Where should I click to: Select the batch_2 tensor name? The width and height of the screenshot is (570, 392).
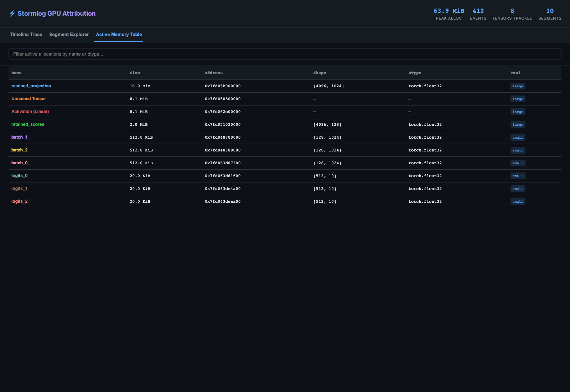point(20,150)
